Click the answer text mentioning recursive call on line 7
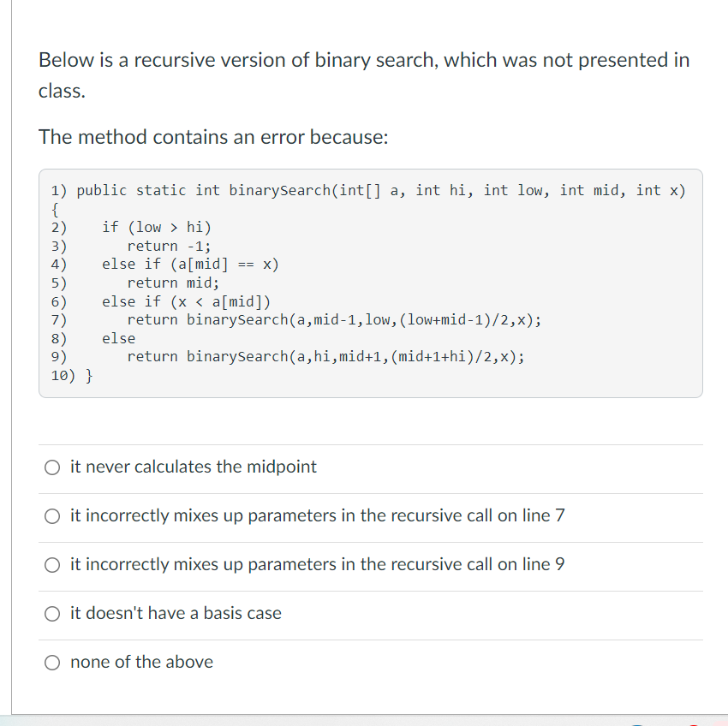Screen dimensions: 728x726 click(317, 515)
